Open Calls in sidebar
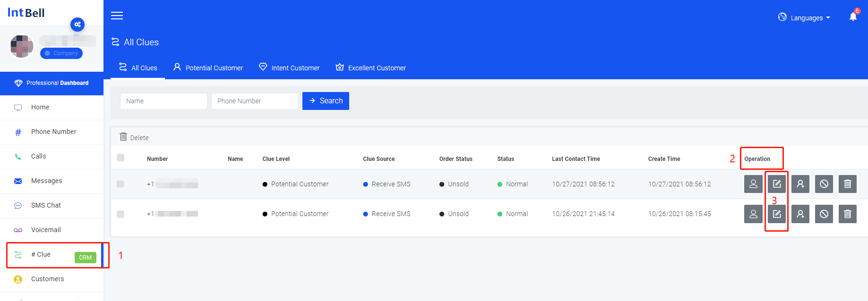This screenshot has height=301, width=868. tap(52, 157)
